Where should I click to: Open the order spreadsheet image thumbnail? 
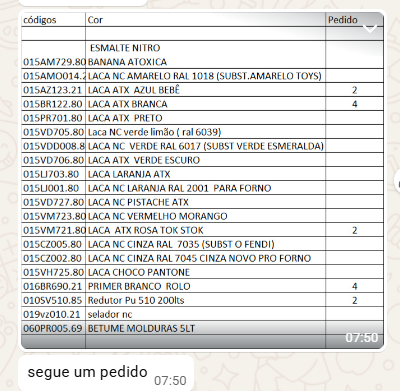point(202,180)
